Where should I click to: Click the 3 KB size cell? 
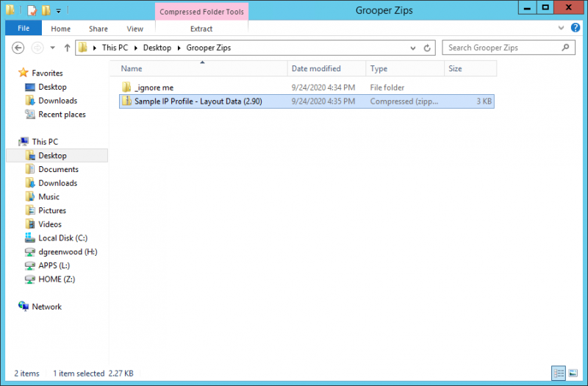[x=484, y=101]
